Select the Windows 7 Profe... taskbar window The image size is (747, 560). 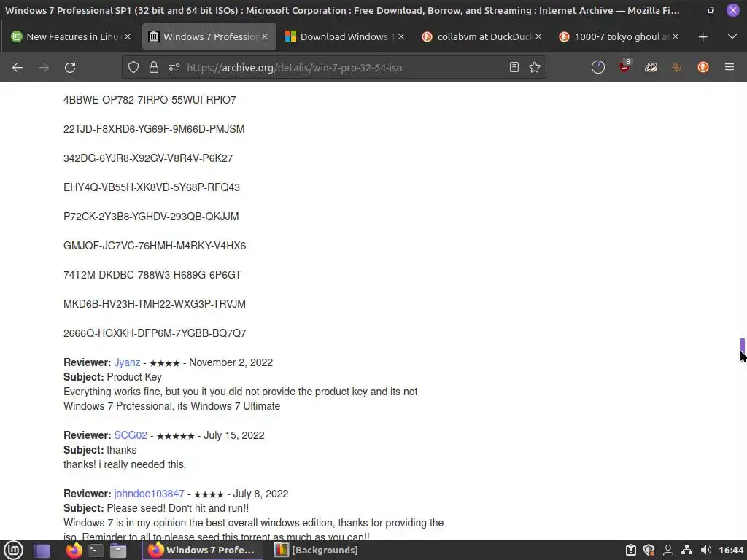click(202, 550)
